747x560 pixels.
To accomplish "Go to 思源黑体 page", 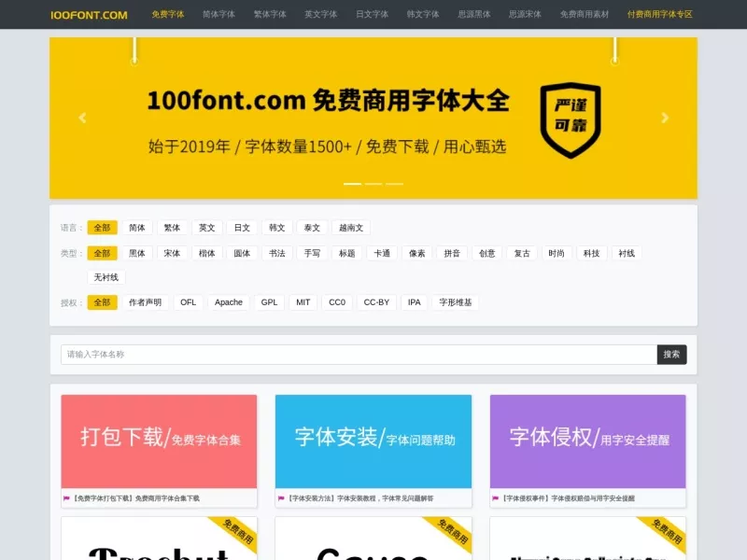I will tap(474, 14).
